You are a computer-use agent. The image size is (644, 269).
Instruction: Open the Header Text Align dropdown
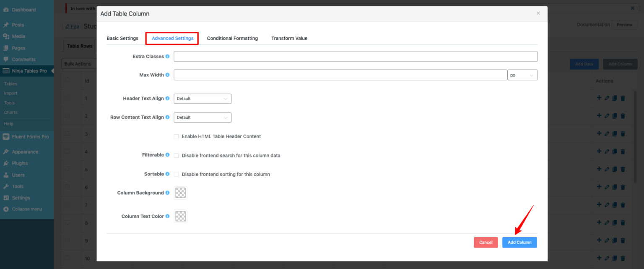coord(203,98)
